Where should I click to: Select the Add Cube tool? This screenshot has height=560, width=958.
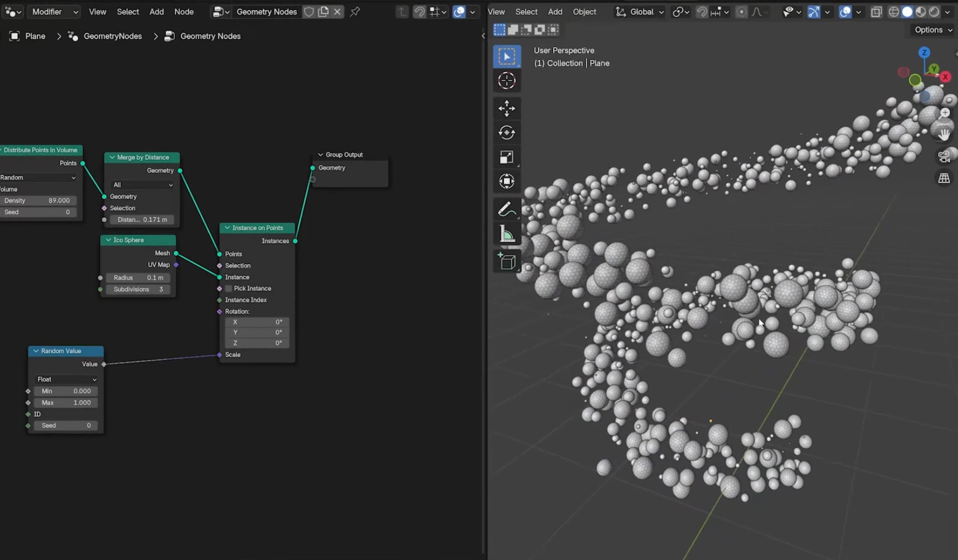[507, 261]
